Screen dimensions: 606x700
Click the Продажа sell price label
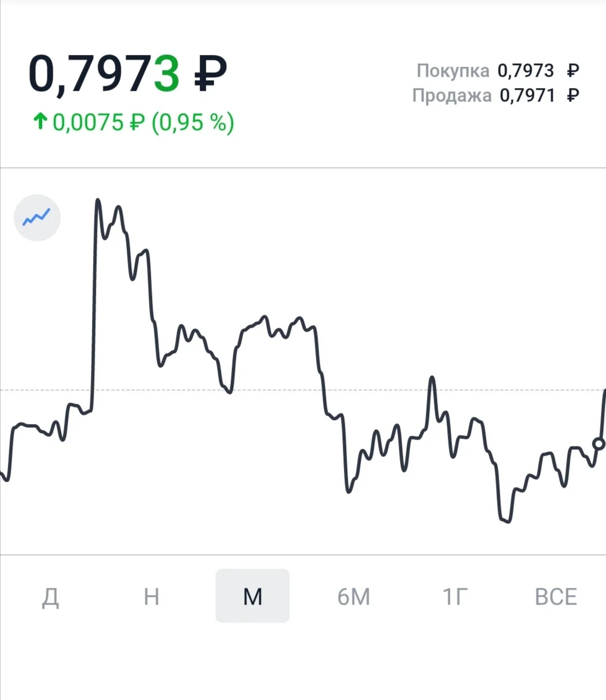[x=452, y=95]
